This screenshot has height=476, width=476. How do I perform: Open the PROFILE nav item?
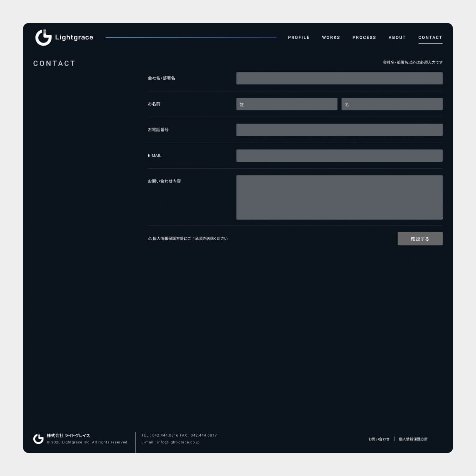(x=299, y=38)
